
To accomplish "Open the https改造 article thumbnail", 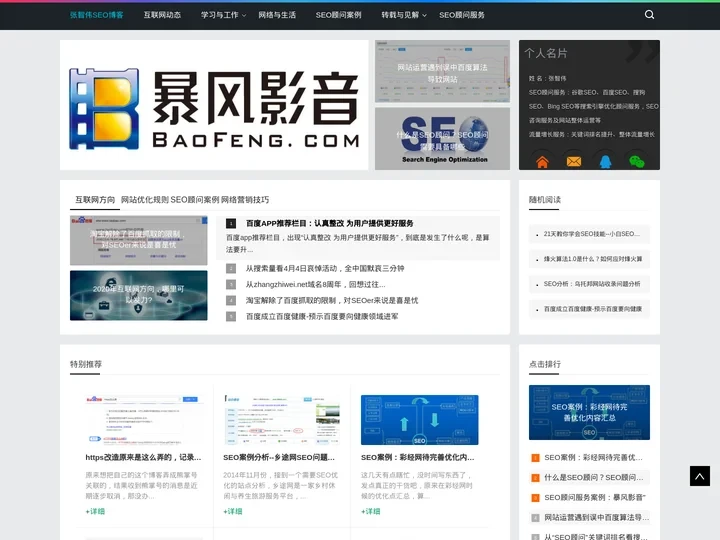I will coord(144,420).
